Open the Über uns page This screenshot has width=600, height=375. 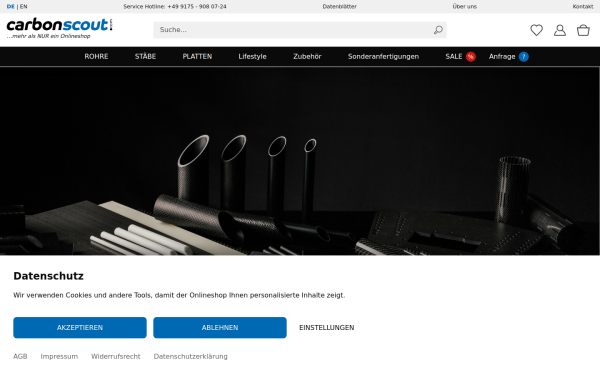(464, 7)
